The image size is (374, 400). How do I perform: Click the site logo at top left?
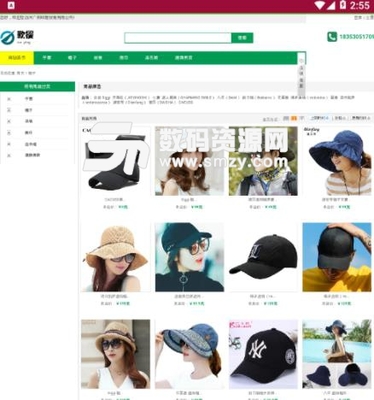17,37
